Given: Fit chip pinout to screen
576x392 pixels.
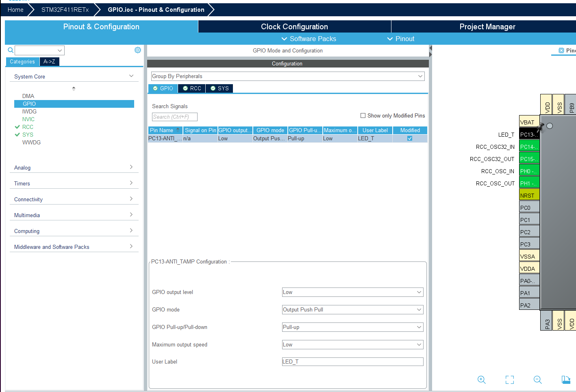Looking at the screenshot, I should coord(509,379).
